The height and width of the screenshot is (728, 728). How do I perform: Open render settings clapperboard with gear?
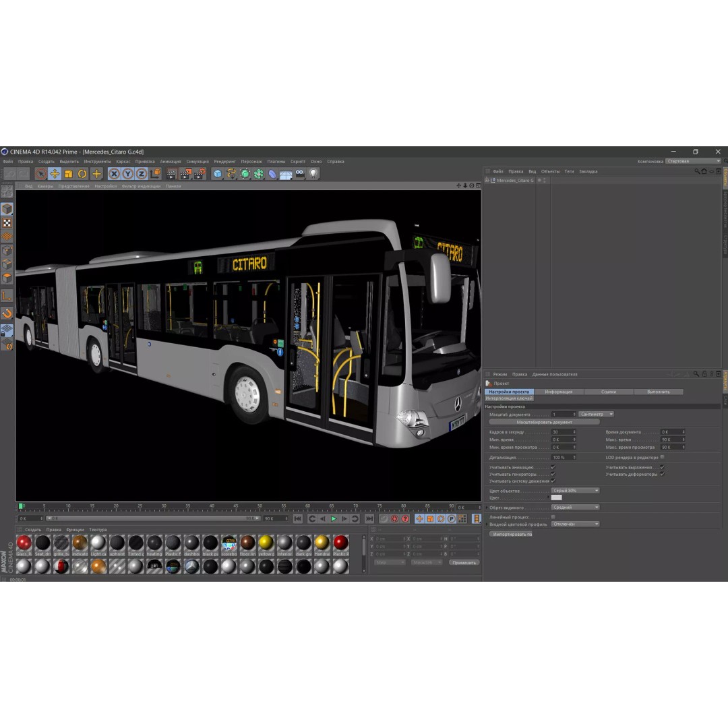200,174
